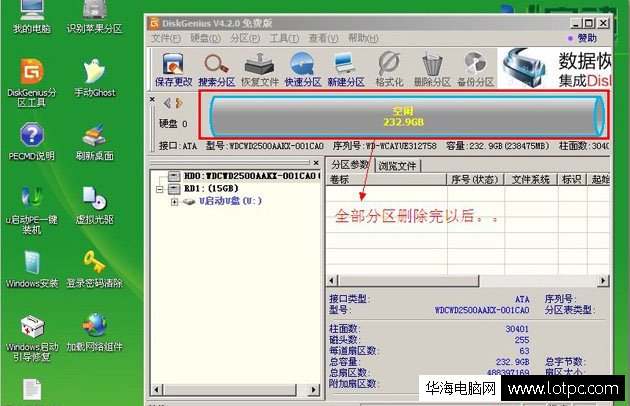Click the 磁头数 value 255
Screen dimensions: 630x406
coord(522,340)
